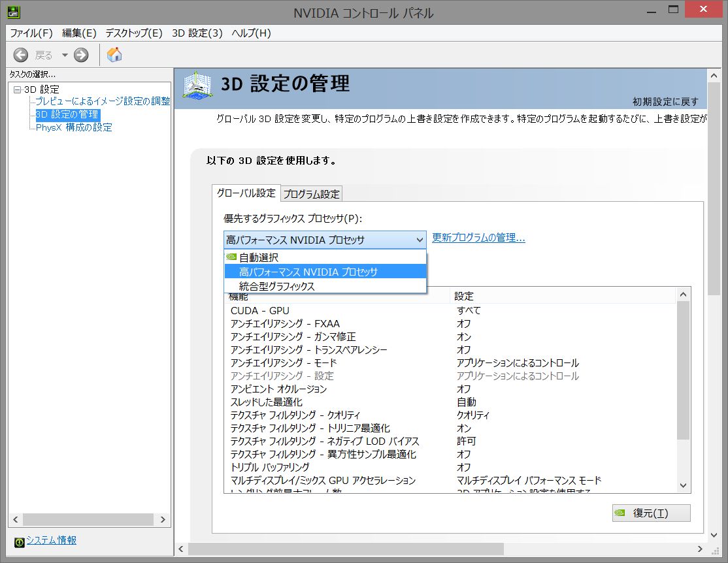Open the デスクトップ(E) menu

[134, 33]
